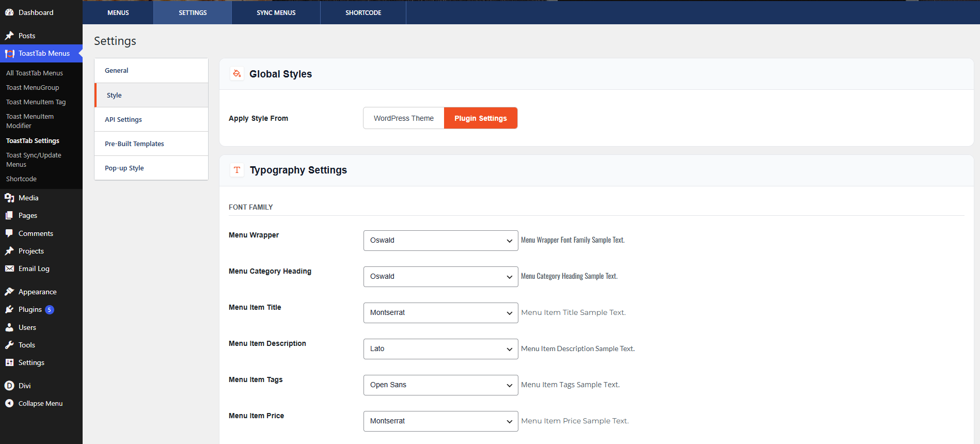Open the Pop-up Style section
Image resolution: width=980 pixels, height=444 pixels.
click(x=151, y=168)
